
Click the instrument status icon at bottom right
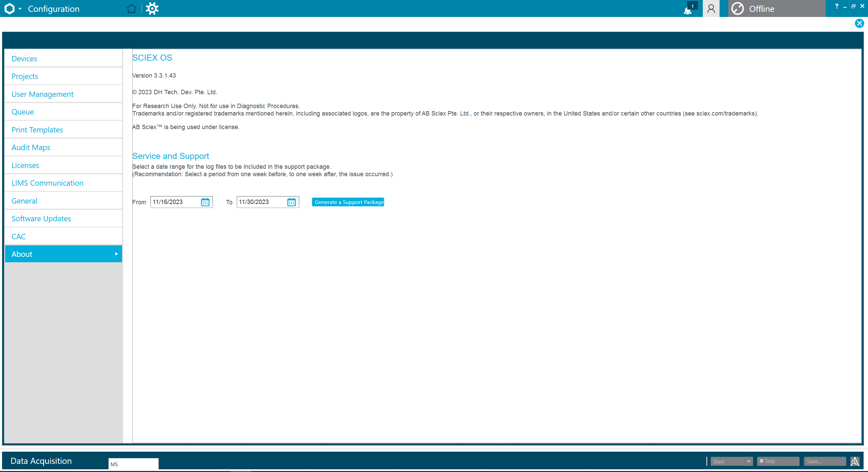pyautogui.click(x=855, y=461)
